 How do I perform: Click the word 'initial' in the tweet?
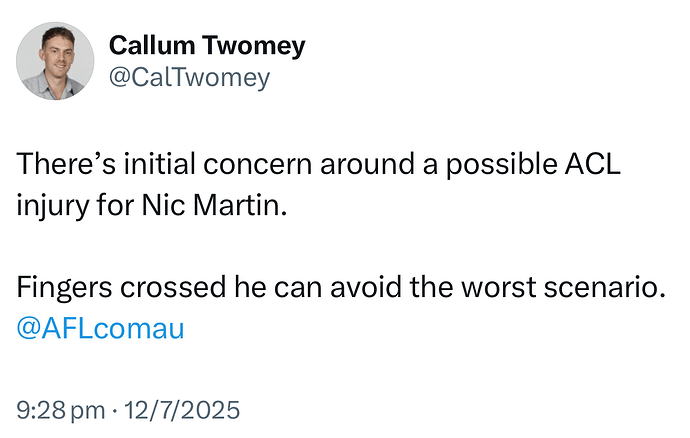(x=159, y=164)
